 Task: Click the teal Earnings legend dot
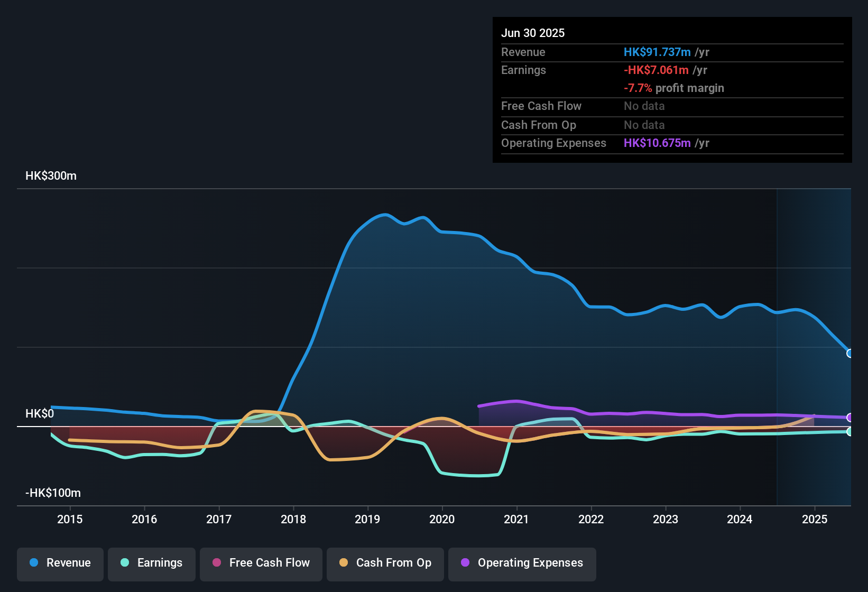tap(125, 563)
